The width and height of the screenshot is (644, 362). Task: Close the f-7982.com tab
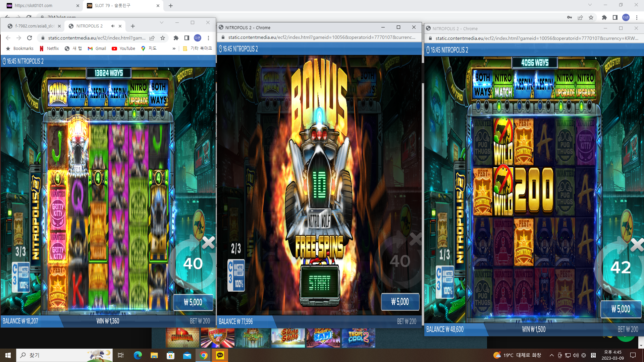pos(59,26)
